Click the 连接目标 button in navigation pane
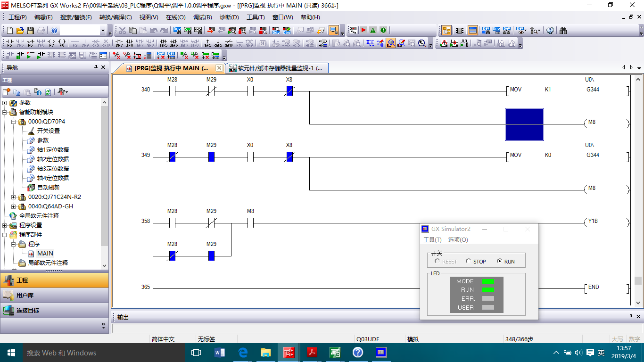644x362 pixels. click(28, 311)
